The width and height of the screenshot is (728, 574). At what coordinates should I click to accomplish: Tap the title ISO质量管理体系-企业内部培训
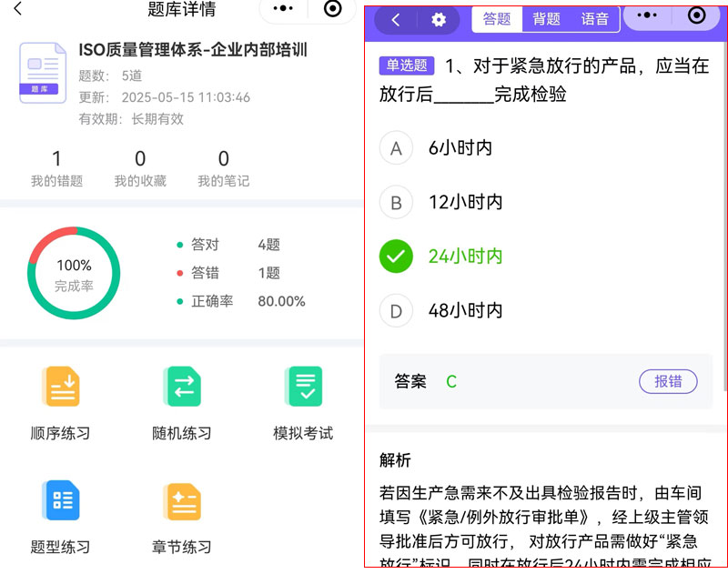[193, 50]
